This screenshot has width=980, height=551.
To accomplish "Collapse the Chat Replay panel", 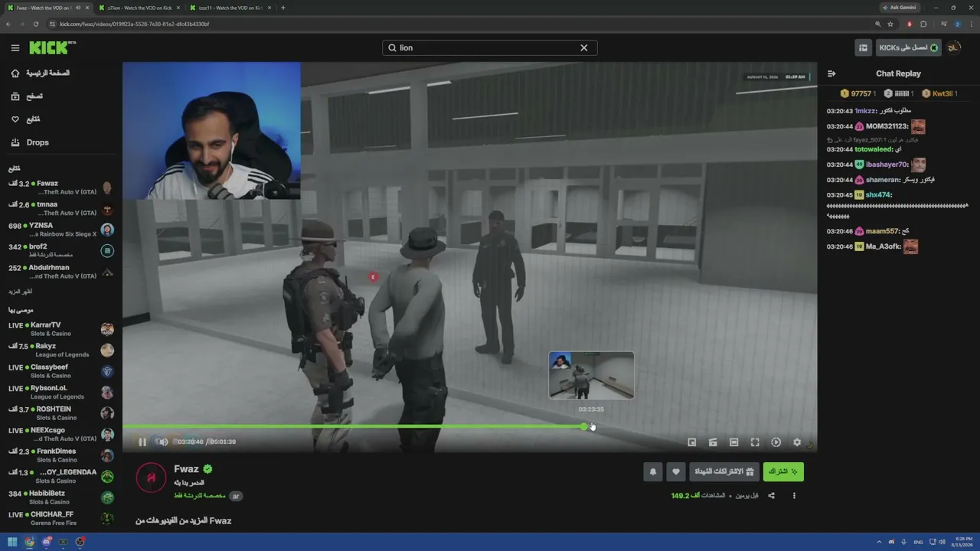I will click(x=831, y=73).
